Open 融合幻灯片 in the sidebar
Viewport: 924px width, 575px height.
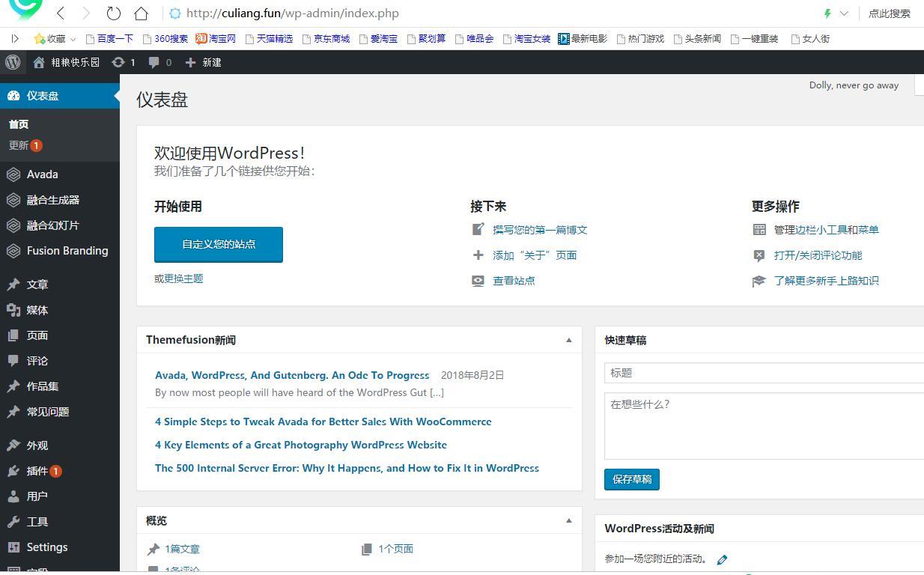[x=60, y=225]
